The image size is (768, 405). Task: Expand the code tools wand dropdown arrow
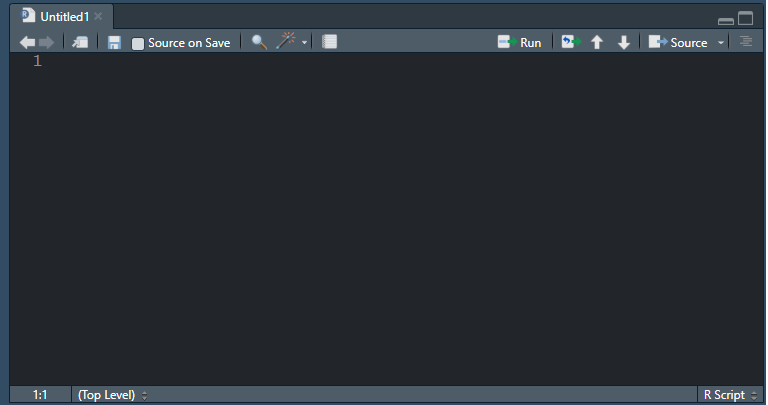(305, 43)
